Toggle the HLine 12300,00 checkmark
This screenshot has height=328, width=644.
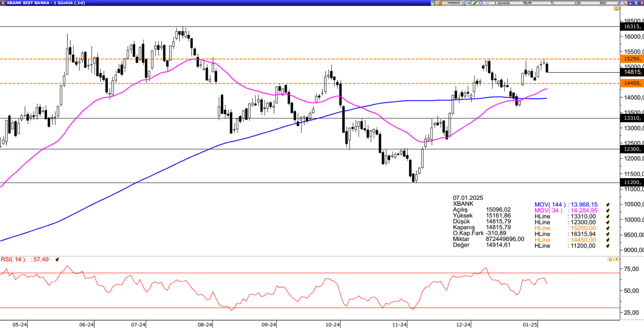(x=608, y=222)
